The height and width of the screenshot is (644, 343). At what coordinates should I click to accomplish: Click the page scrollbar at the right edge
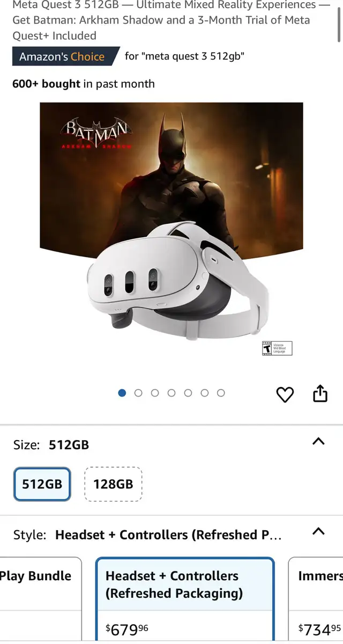tap(339, 21)
